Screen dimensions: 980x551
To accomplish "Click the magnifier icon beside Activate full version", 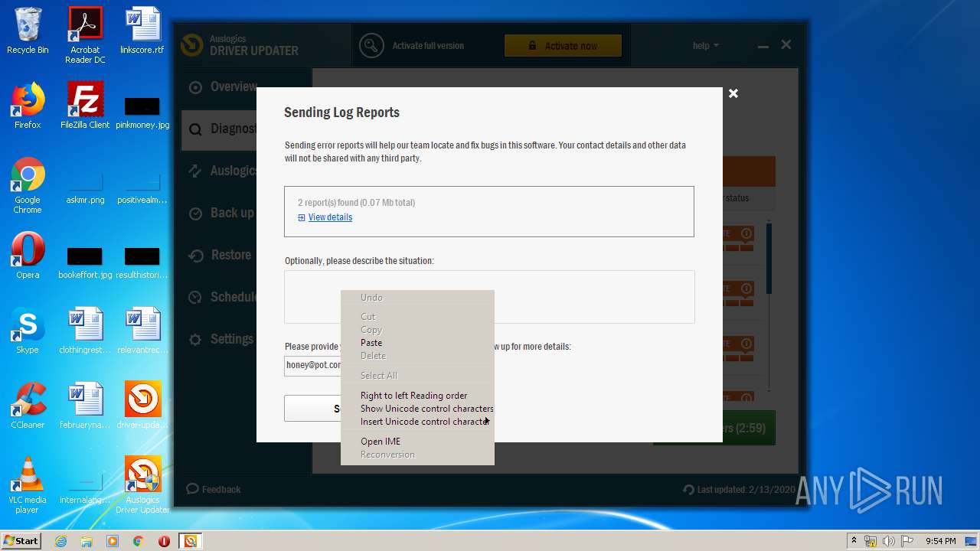I will click(x=371, y=46).
